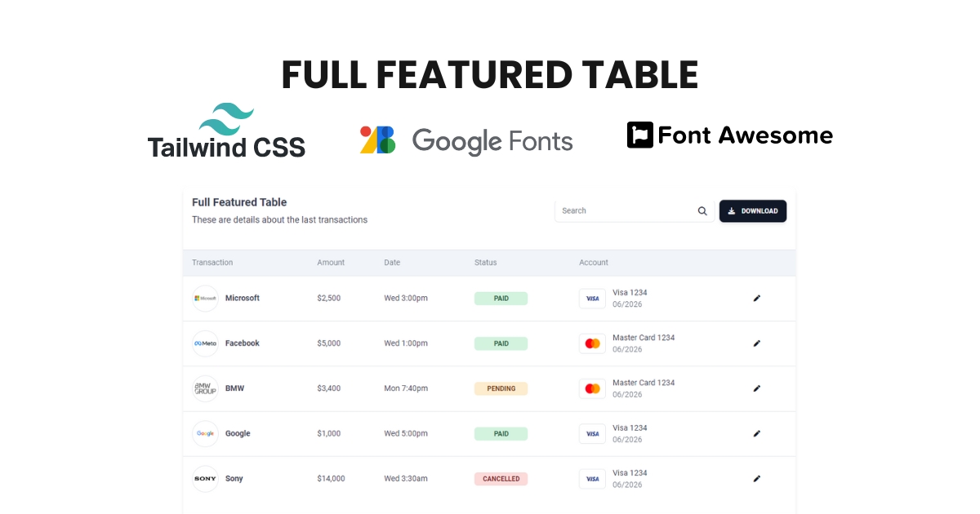Click the Sony logo avatar

click(205, 479)
